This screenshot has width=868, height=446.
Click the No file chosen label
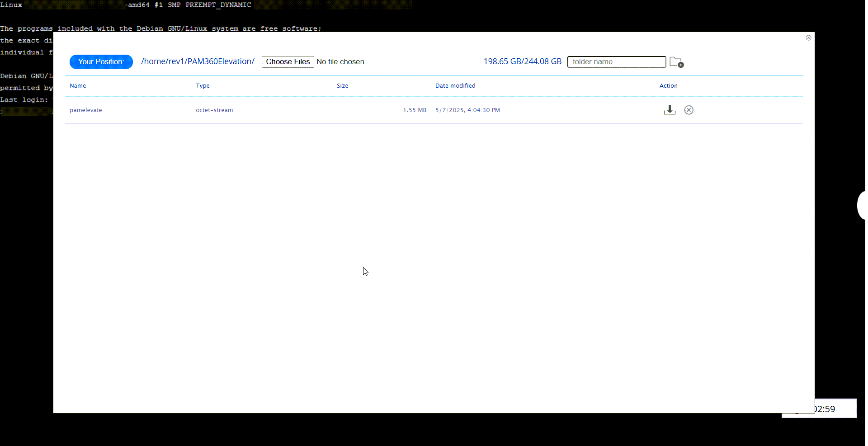[x=340, y=61]
